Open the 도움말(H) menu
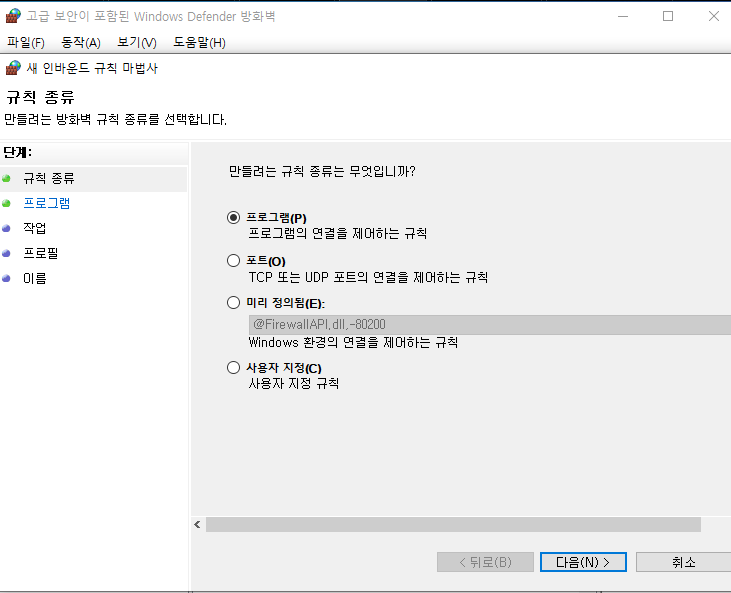Viewport: 731px width, 593px height. pos(199,42)
